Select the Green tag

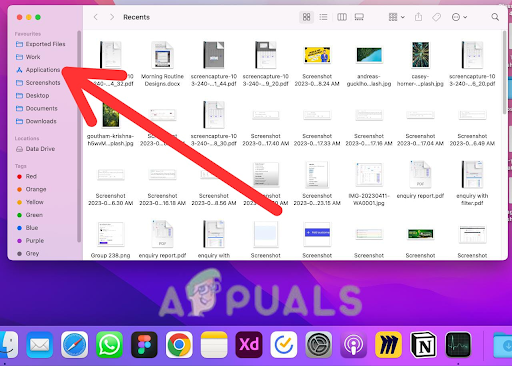tap(30, 215)
